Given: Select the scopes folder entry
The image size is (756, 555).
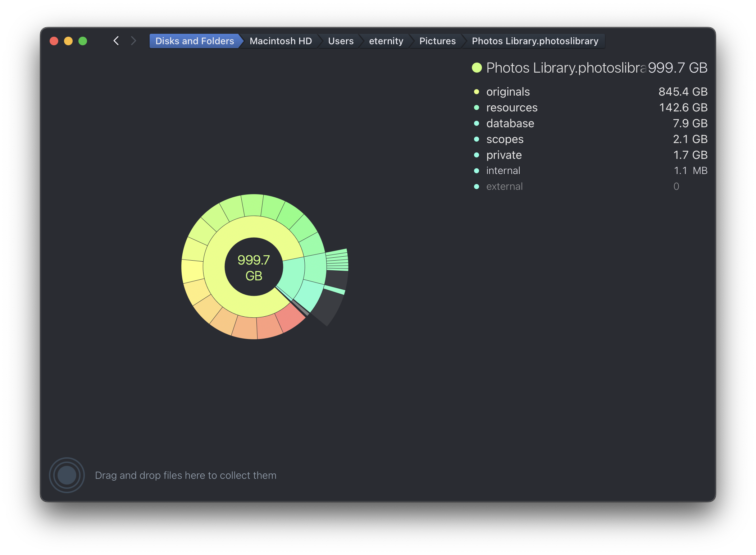Looking at the screenshot, I should [x=505, y=139].
